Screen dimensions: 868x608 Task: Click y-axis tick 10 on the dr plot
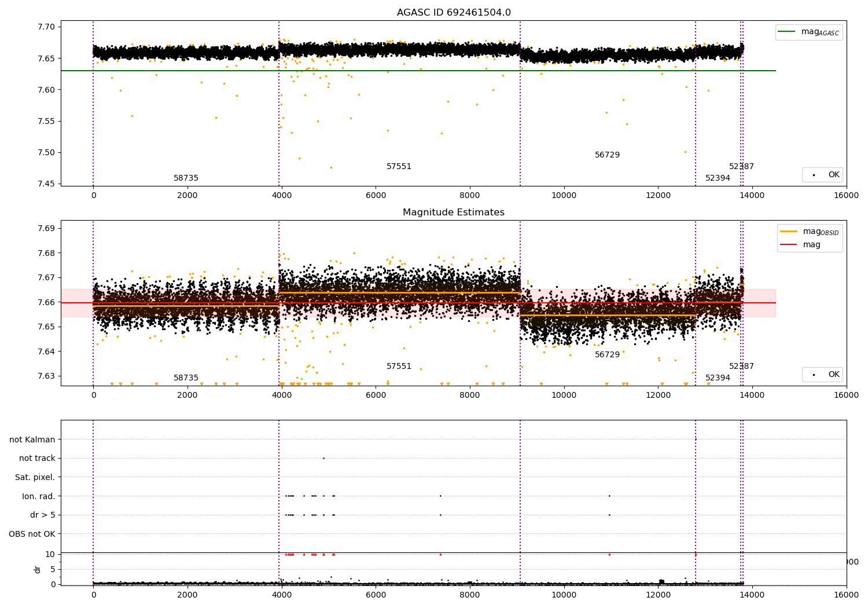point(50,554)
